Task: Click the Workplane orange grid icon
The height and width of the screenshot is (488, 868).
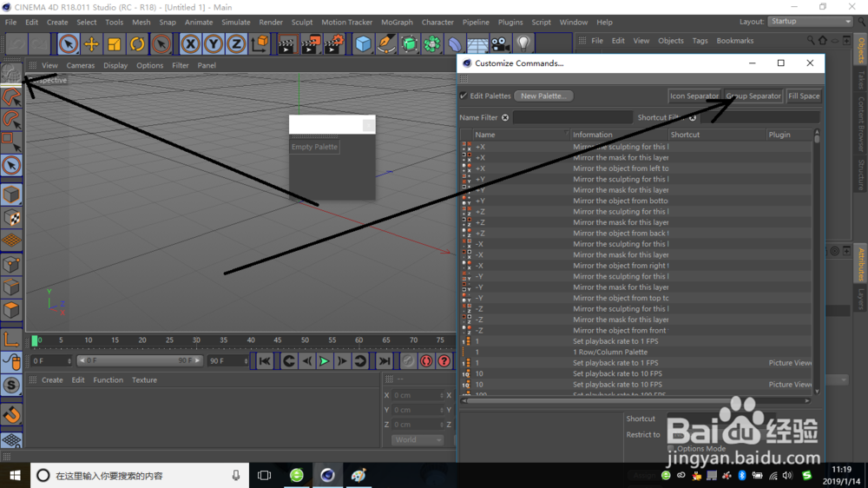Action: (x=11, y=241)
